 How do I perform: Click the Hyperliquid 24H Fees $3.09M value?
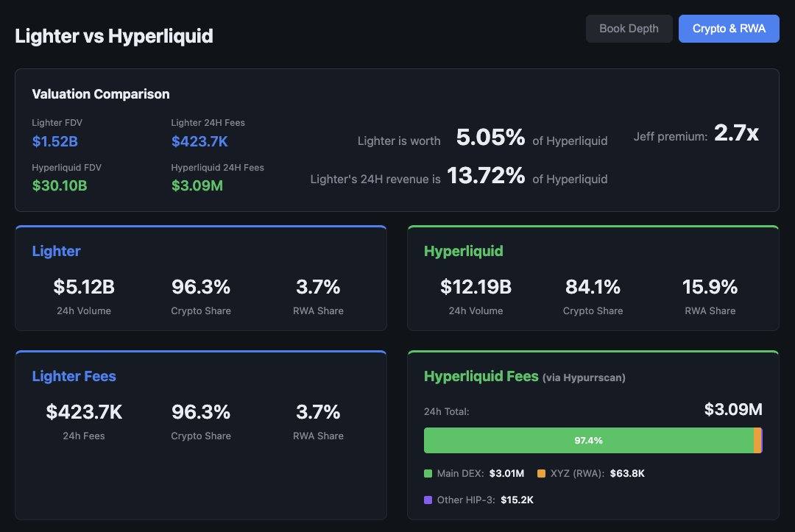[197, 185]
